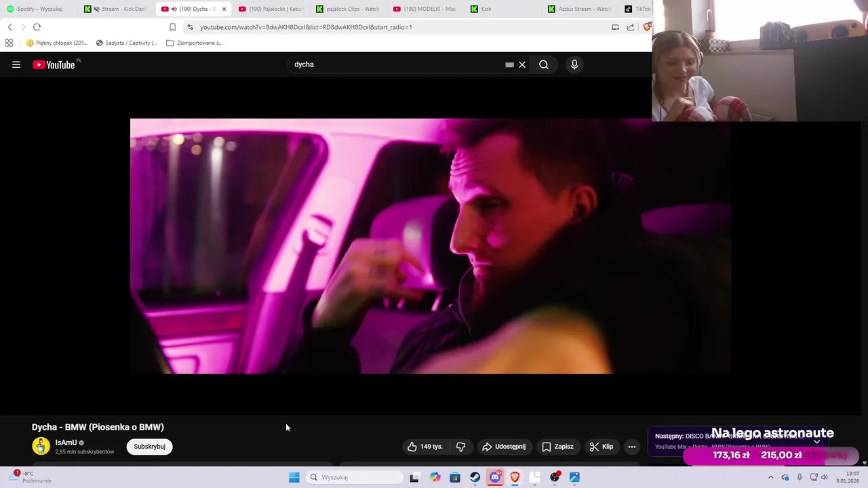Click the tray microphone icon
Viewport: 868px width, 488px height.
pyautogui.click(x=800, y=477)
